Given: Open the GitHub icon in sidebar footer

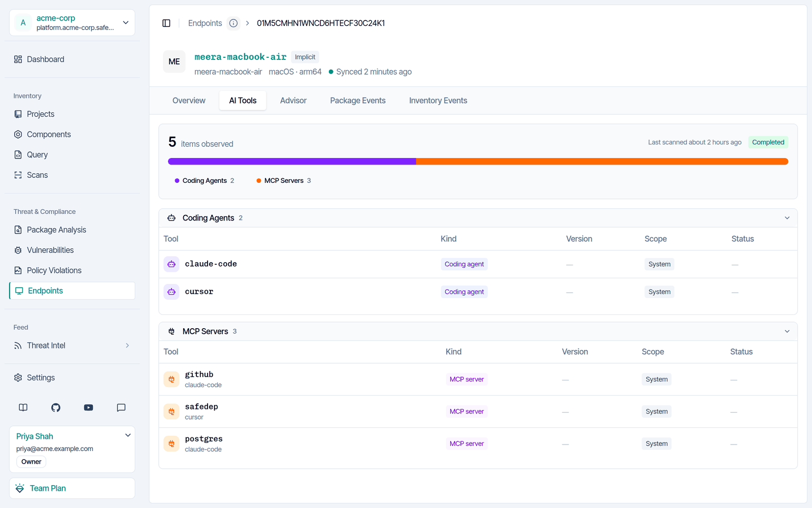Looking at the screenshot, I should [x=56, y=407].
